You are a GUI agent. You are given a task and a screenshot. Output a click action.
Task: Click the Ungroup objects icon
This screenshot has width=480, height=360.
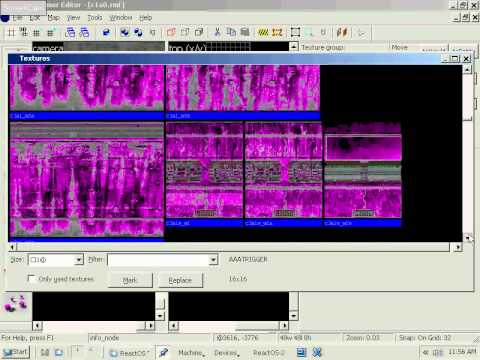pos(138,32)
